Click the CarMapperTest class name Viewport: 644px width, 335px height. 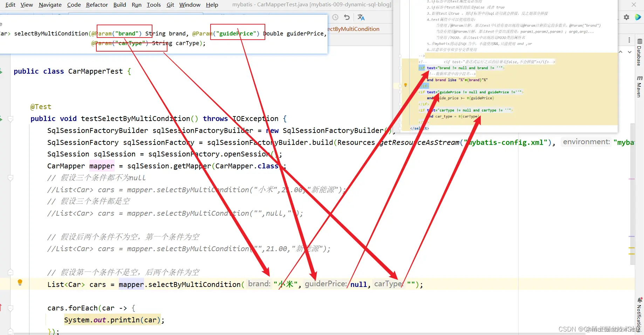[x=95, y=72]
